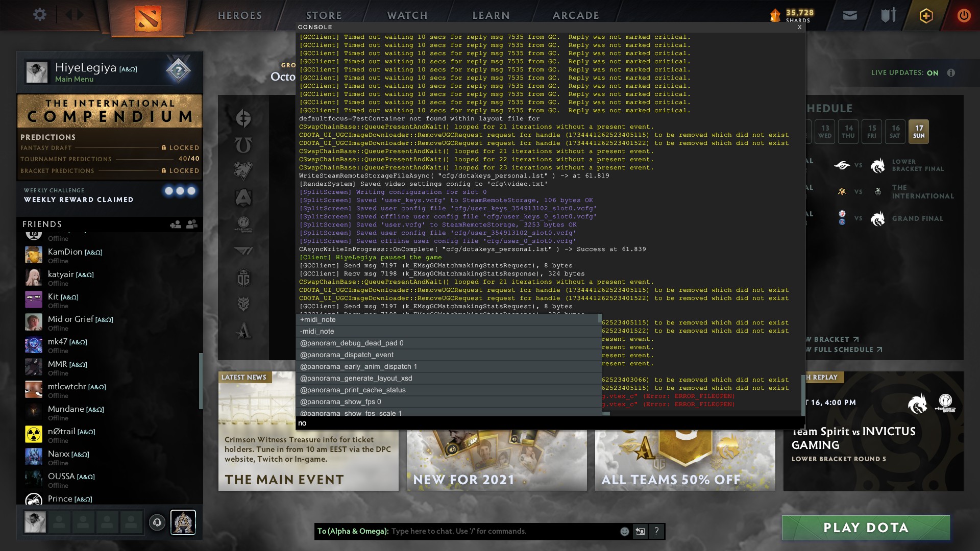Image resolution: width=980 pixels, height=551 pixels.
Task: Select Sunday 17 schedule day
Action: 919,132
